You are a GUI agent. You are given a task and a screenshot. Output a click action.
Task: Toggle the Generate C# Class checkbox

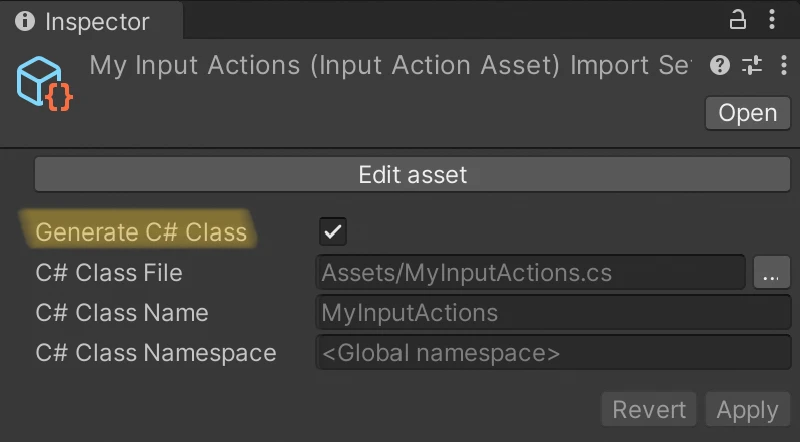332,232
